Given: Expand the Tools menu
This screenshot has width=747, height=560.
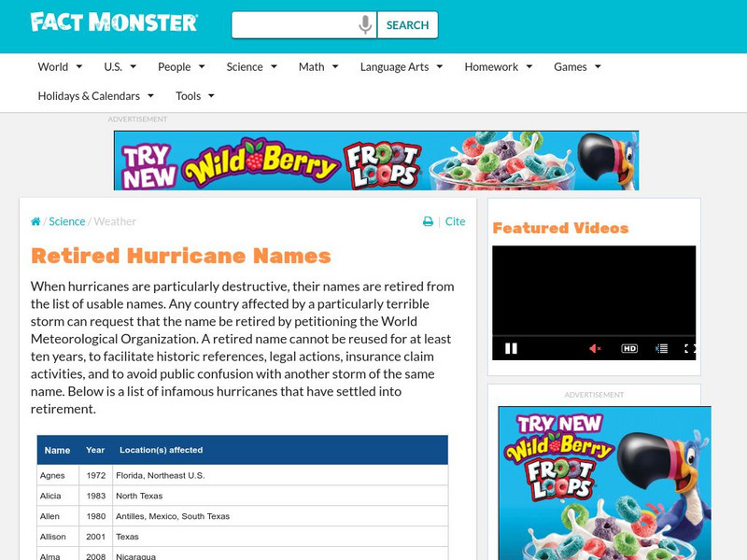Looking at the screenshot, I should pyautogui.click(x=195, y=96).
